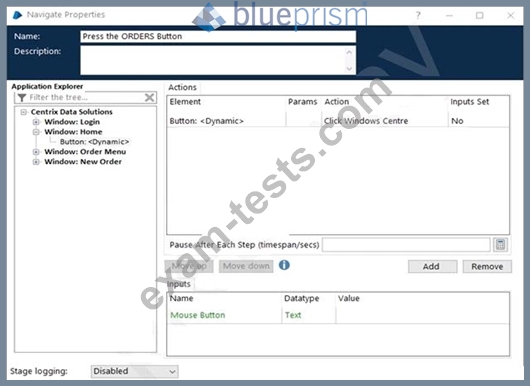Click the filter funnel icon
This screenshot has height=386, width=530.
tap(22, 98)
